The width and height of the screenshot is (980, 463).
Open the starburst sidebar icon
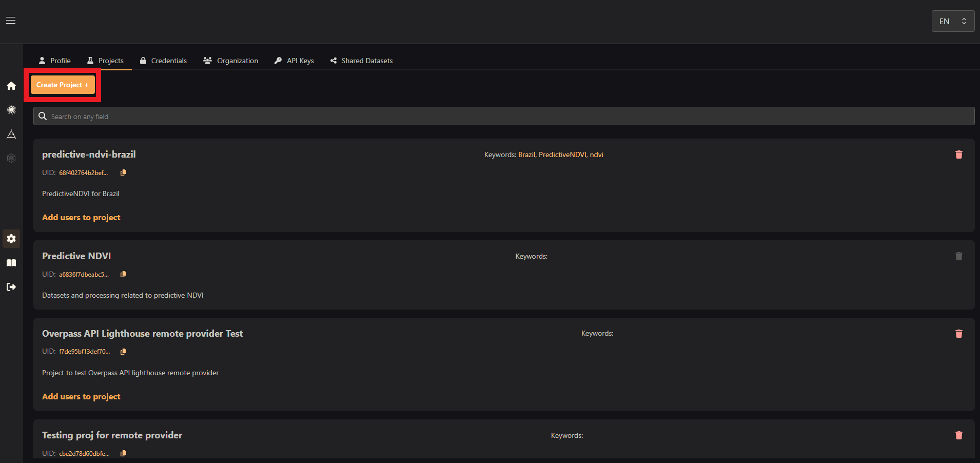pyautogui.click(x=11, y=110)
